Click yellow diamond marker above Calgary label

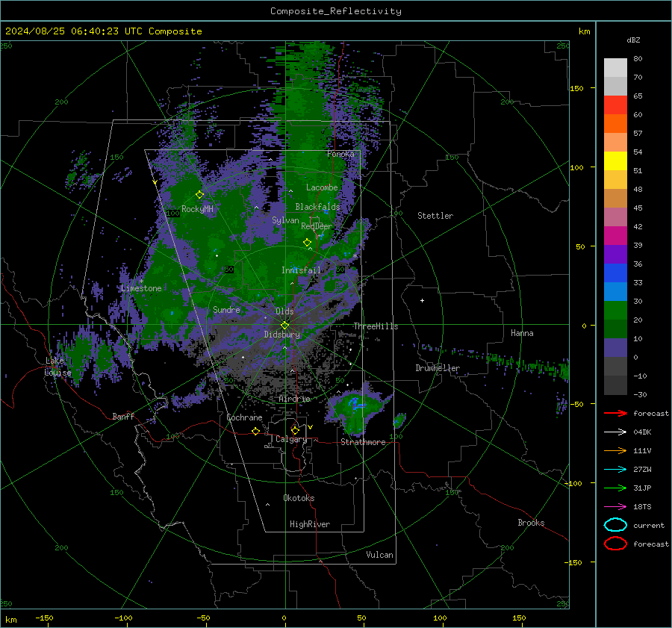[295, 430]
